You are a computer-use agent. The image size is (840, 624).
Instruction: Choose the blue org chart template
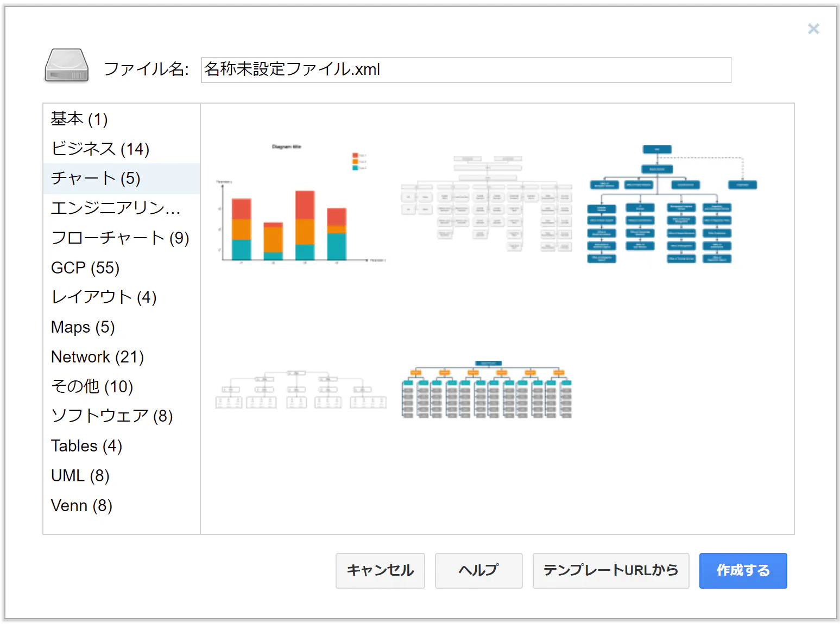(x=672, y=204)
